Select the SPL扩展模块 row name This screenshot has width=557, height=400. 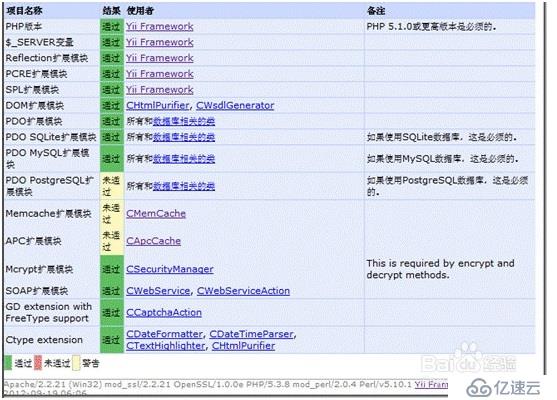tap(32, 90)
